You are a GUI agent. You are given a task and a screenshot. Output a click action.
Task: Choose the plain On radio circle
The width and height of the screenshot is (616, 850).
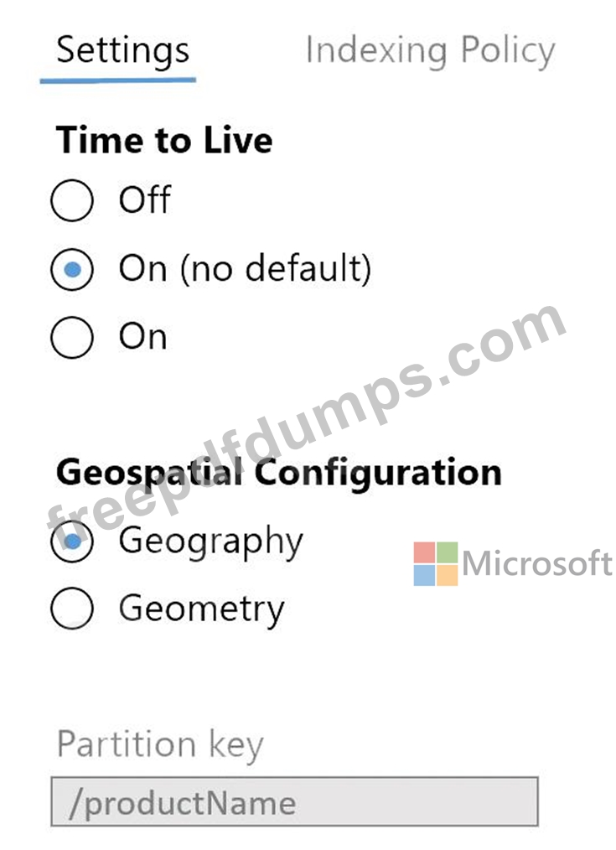click(71, 338)
